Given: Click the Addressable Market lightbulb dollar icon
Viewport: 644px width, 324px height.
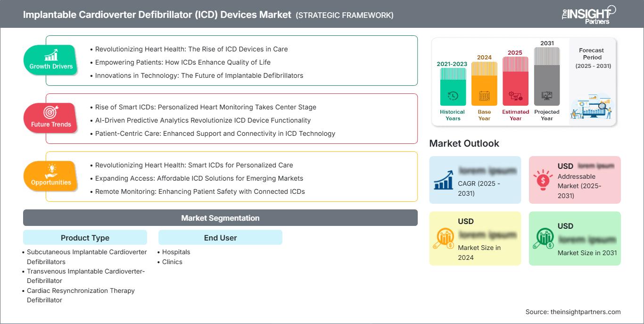Looking at the screenshot, I should tap(543, 179).
